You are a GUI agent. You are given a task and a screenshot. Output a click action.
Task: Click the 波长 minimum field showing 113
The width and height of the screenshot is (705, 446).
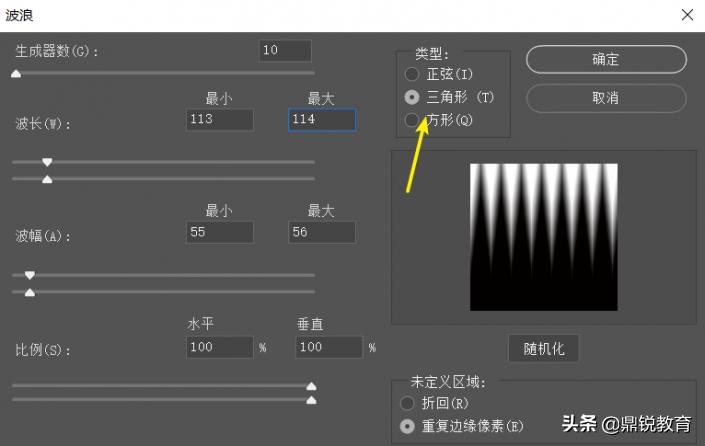220,120
